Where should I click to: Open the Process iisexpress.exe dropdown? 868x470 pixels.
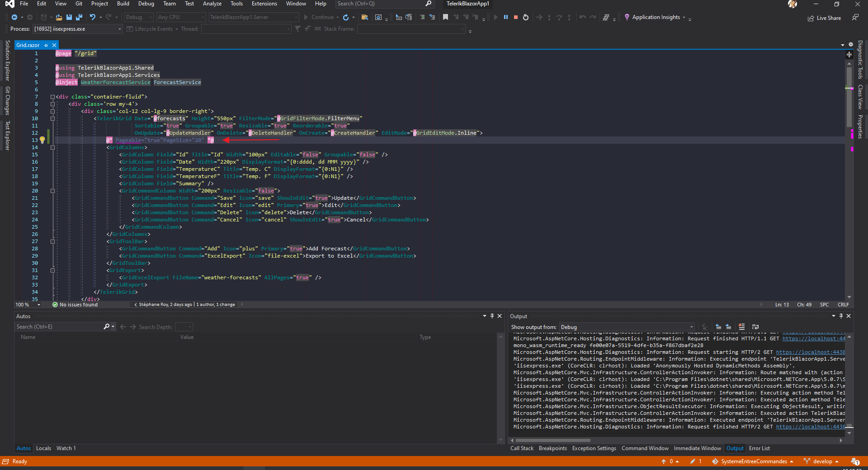(x=78, y=29)
